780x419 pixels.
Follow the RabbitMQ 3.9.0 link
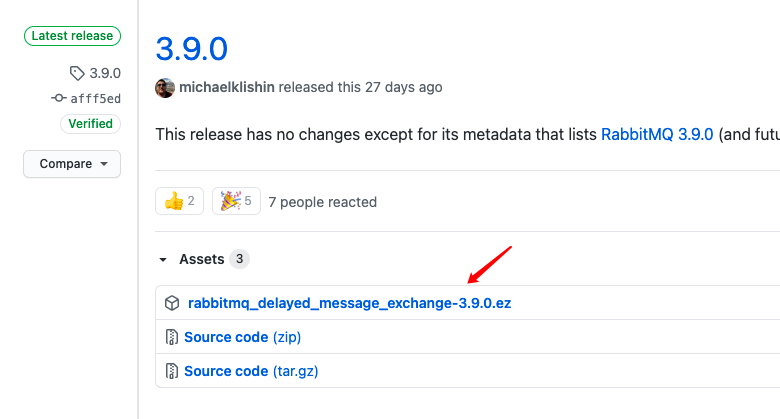tap(657, 134)
